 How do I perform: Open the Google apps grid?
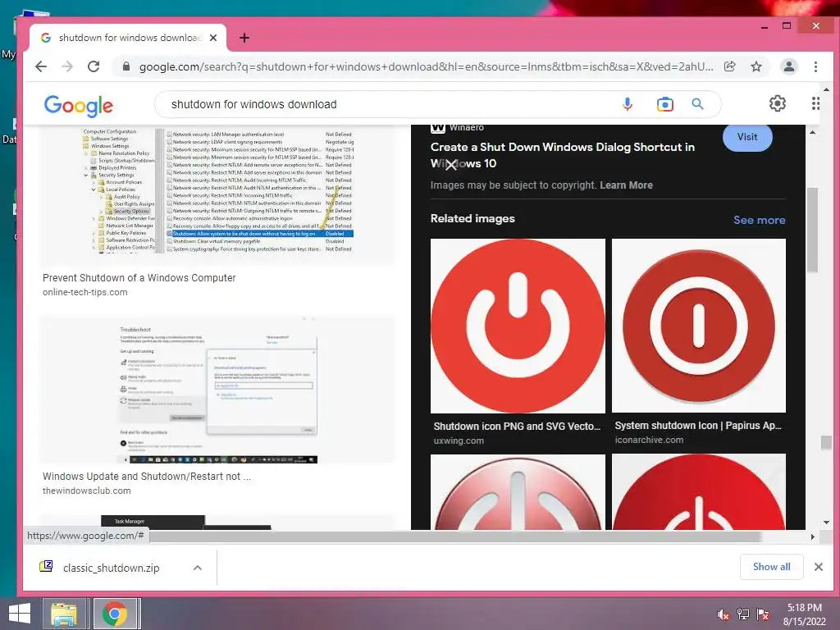pyautogui.click(x=815, y=103)
